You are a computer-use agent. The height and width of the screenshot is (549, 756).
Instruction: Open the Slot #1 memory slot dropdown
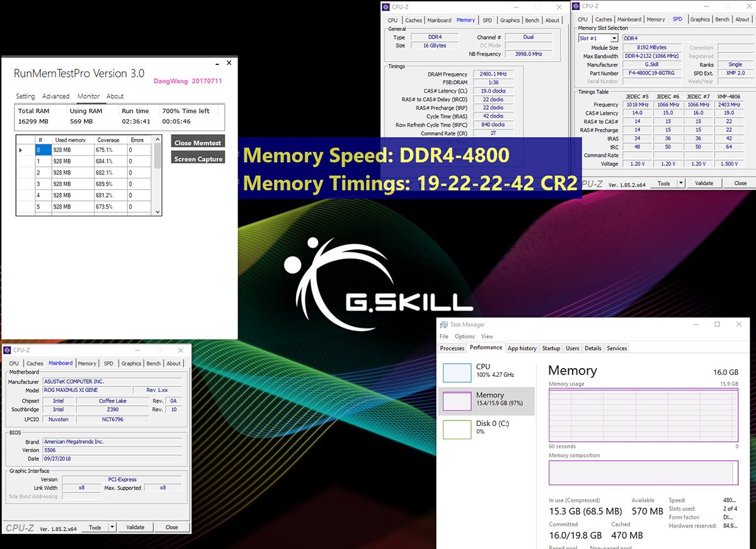[x=614, y=38]
